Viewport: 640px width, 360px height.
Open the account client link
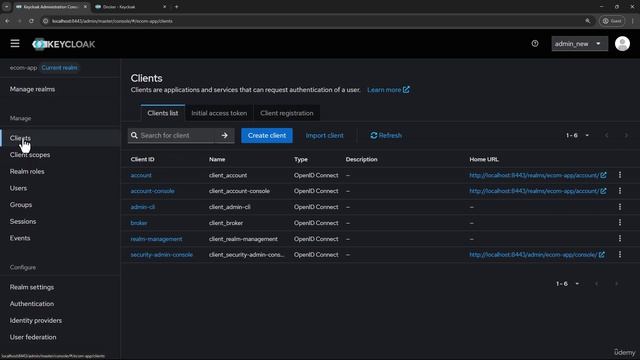[x=141, y=175]
